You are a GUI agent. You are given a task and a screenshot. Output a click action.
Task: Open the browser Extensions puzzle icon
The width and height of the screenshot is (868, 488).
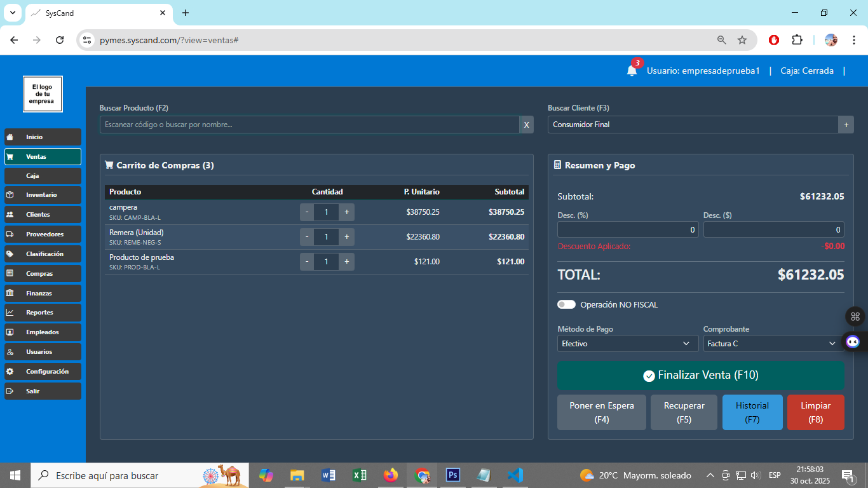(797, 40)
